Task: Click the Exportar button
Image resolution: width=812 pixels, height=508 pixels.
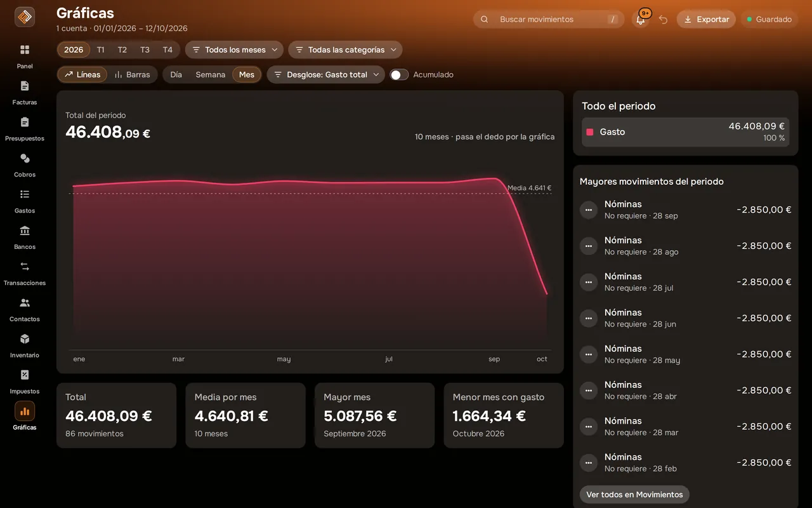Action: pos(706,20)
